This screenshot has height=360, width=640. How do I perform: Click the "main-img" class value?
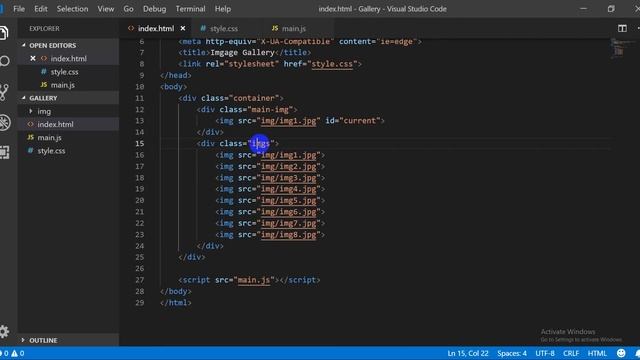click(270, 110)
